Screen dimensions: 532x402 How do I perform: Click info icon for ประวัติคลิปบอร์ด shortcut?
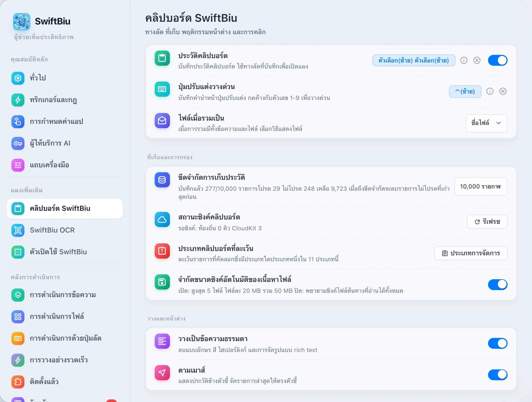(464, 60)
